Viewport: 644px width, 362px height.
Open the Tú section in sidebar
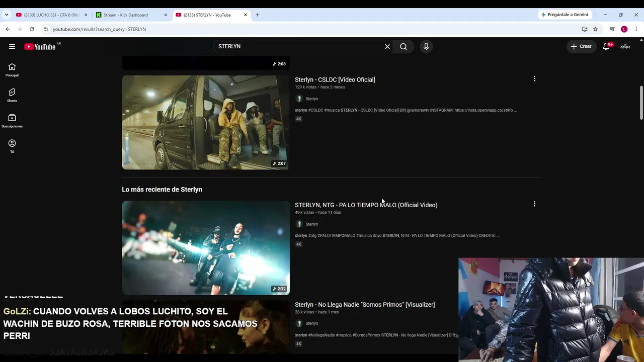pyautogui.click(x=12, y=146)
